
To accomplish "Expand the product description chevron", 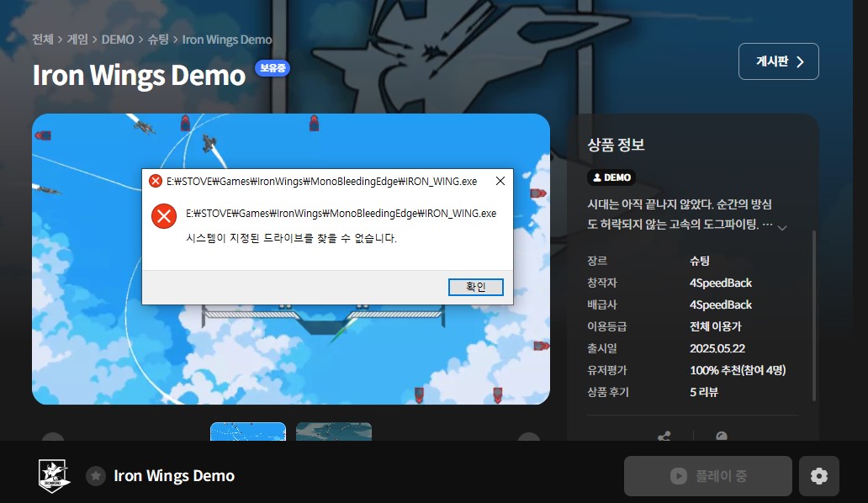I will point(782,227).
